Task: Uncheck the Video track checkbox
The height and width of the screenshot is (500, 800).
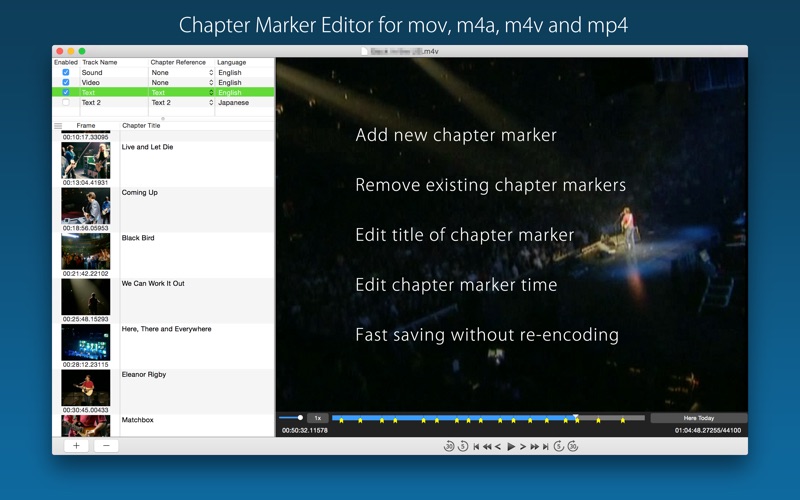Action: (x=66, y=83)
